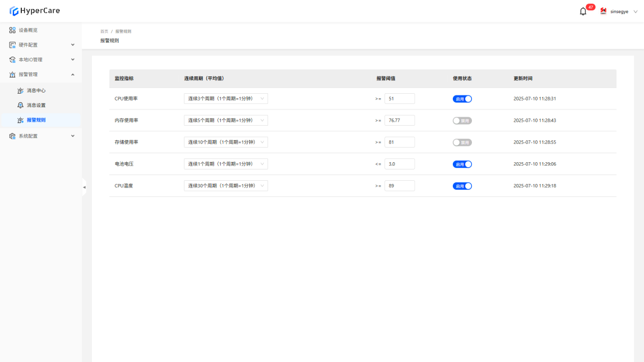Open 消息中心 submenu item

[41, 90]
